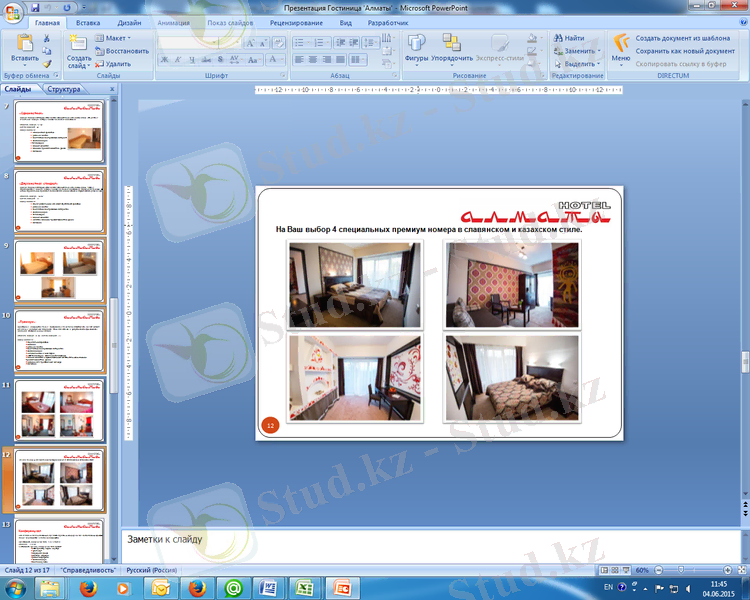Open the Разработчик ribbon tab

click(387, 22)
